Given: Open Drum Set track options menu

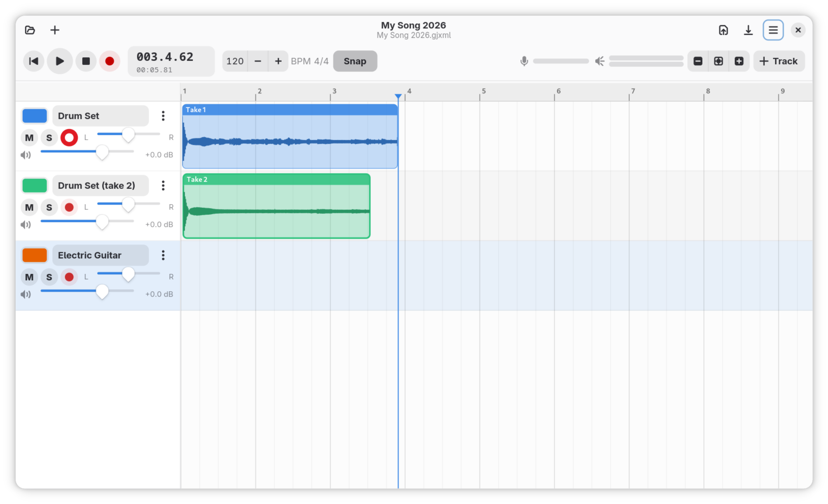Looking at the screenshot, I should [x=163, y=116].
